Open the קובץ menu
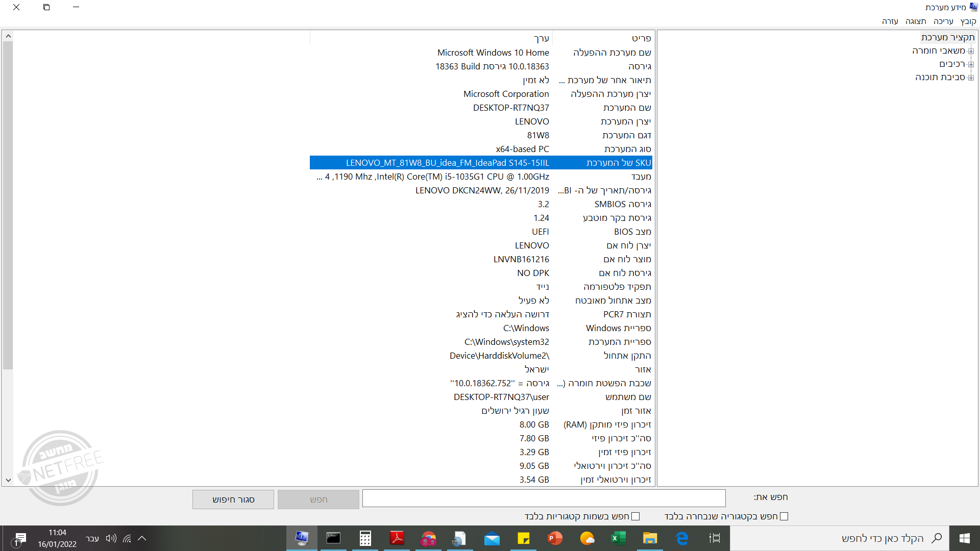This screenshot has width=980, height=551. (968, 21)
